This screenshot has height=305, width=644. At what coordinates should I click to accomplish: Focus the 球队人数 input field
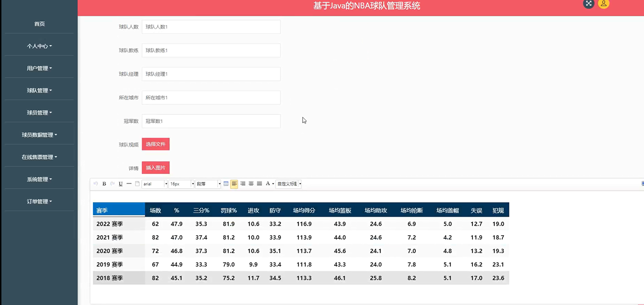(211, 27)
